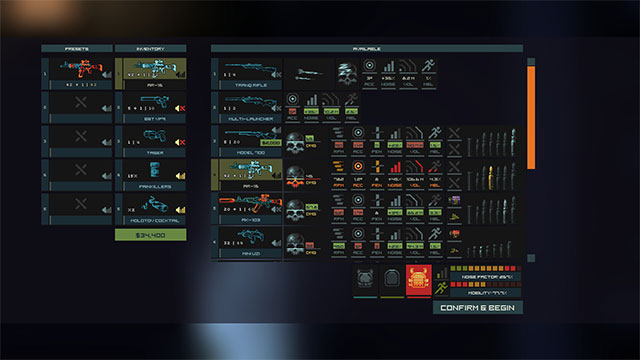Toggle the Taser muted speaker icon
The height and width of the screenshot is (360, 640).
(180, 142)
